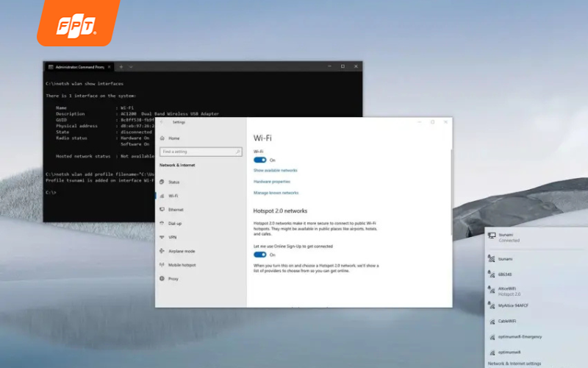Open the Hardware properties link
The height and width of the screenshot is (368, 588).
coord(272,181)
